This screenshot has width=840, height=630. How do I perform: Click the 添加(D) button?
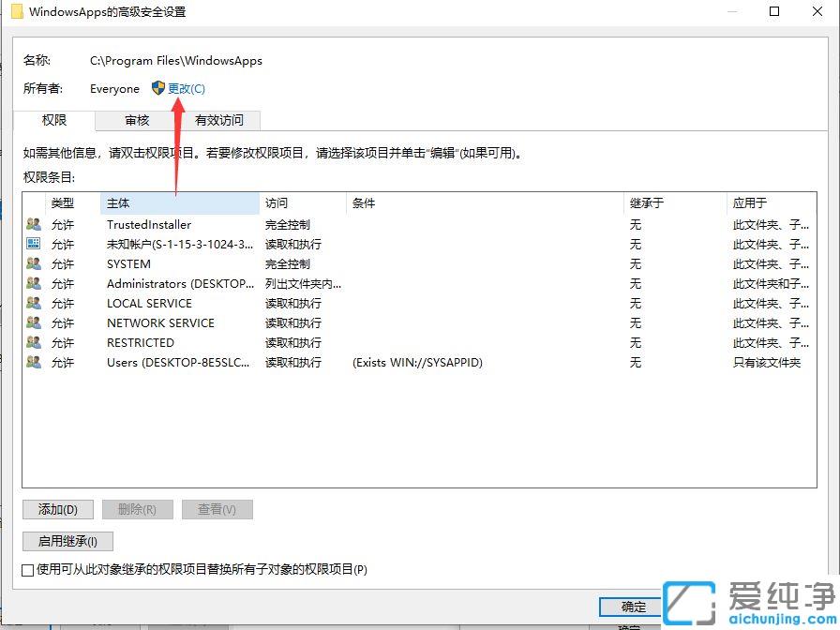click(x=57, y=509)
